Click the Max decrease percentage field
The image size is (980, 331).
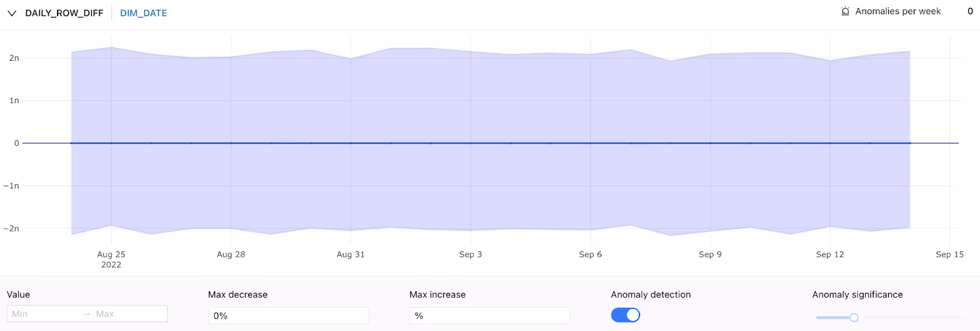pos(288,316)
